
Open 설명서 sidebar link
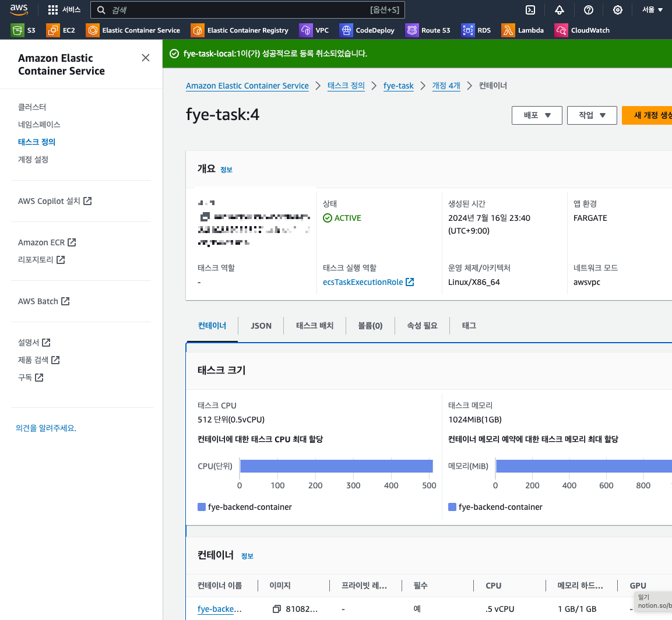click(x=34, y=343)
